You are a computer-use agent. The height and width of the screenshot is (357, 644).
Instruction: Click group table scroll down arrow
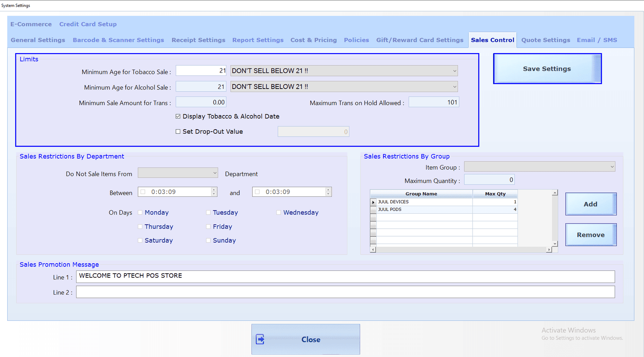pos(555,244)
